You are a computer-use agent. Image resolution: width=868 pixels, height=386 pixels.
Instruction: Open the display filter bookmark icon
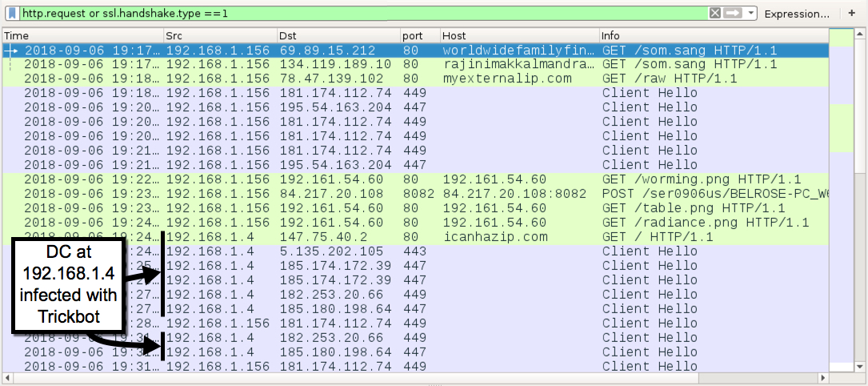[x=12, y=14]
